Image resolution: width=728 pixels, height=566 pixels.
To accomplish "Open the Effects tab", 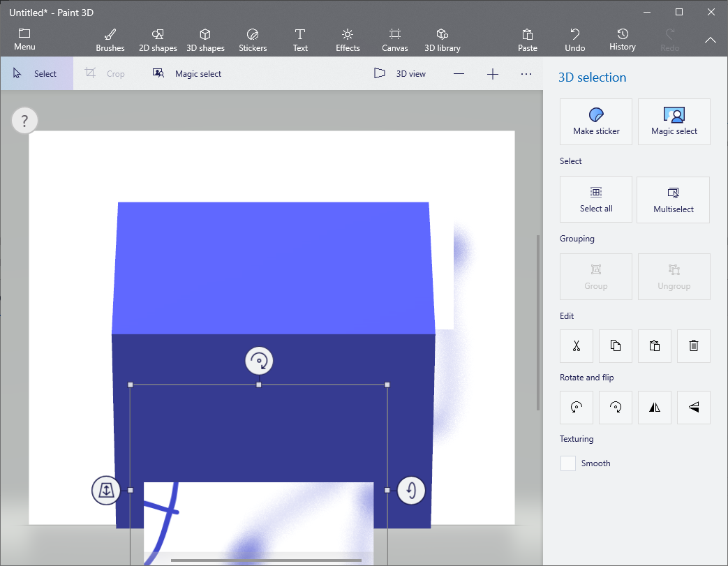I will coord(348,40).
